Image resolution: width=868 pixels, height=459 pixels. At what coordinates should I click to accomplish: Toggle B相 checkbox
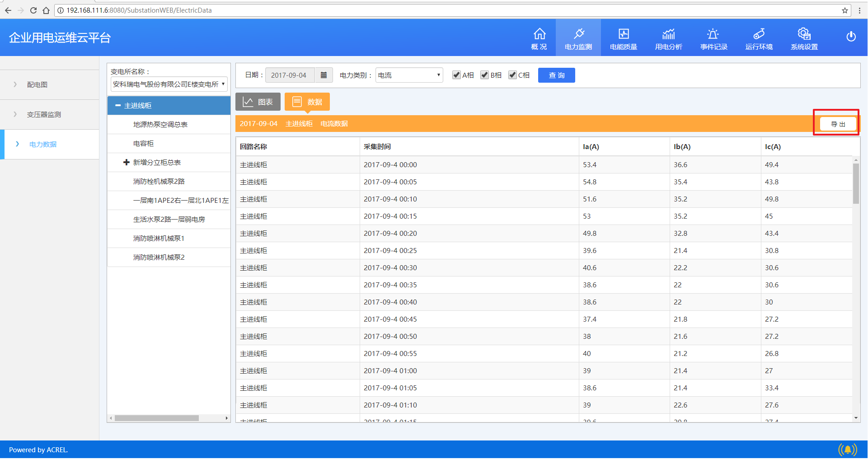[484, 75]
